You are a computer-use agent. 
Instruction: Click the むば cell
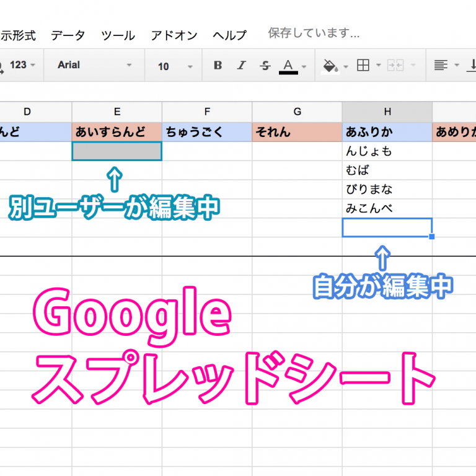pos(387,170)
